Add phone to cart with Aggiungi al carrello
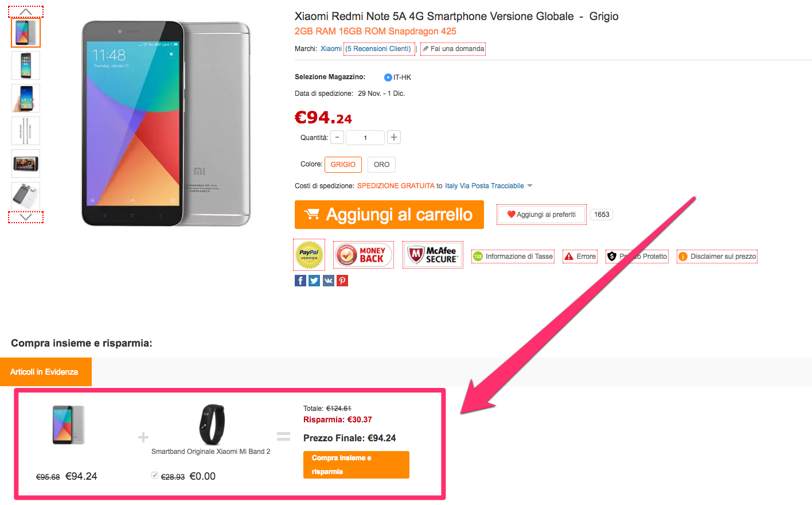The height and width of the screenshot is (505, 812). (x=389, y=215)
